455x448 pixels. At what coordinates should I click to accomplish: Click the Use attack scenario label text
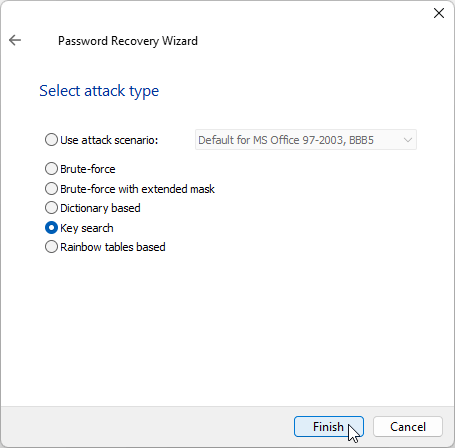point(109,140)
